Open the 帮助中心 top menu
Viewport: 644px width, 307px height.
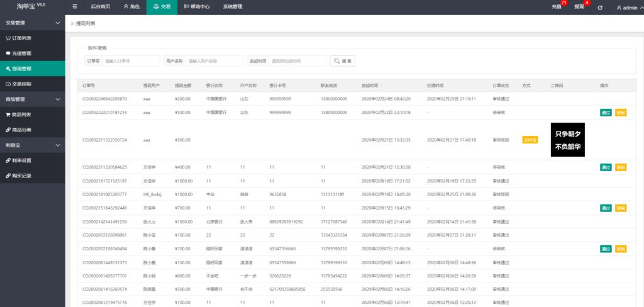pyautogui.click(x=197, y=7)
